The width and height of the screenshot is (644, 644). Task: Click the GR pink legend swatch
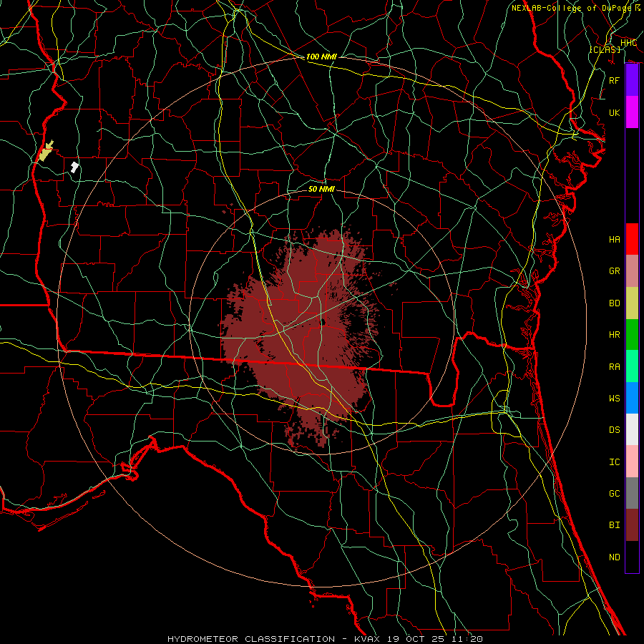(x=632, y=270)
